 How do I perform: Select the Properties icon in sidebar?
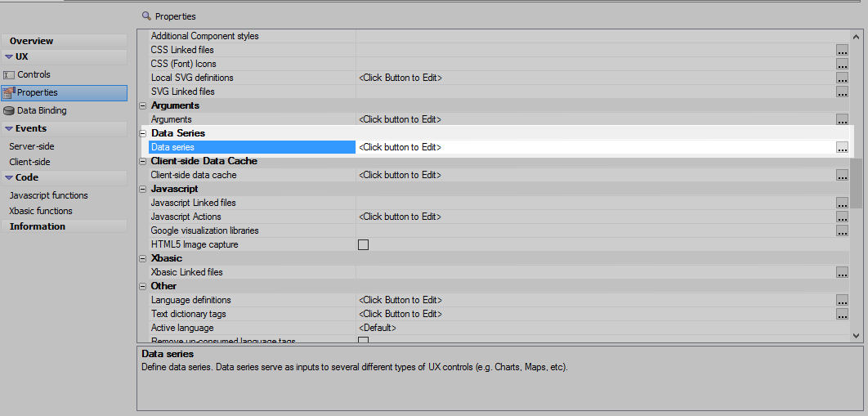[x=8, y=92]
